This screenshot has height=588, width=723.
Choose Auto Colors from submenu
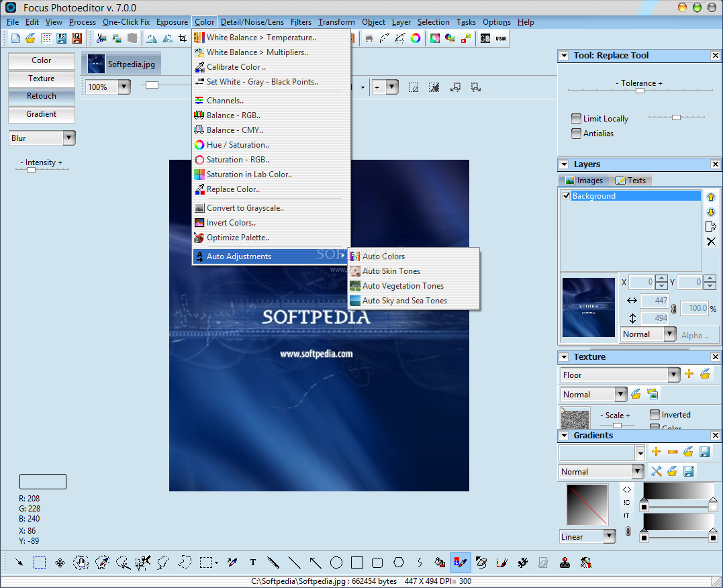click(414, 256)
